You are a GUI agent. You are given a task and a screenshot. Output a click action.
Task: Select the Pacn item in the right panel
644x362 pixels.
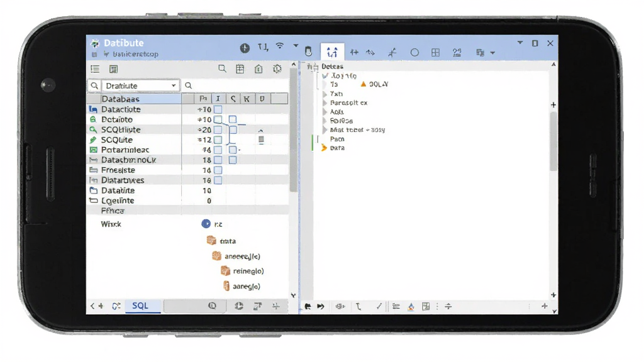(x=337, y=139)
